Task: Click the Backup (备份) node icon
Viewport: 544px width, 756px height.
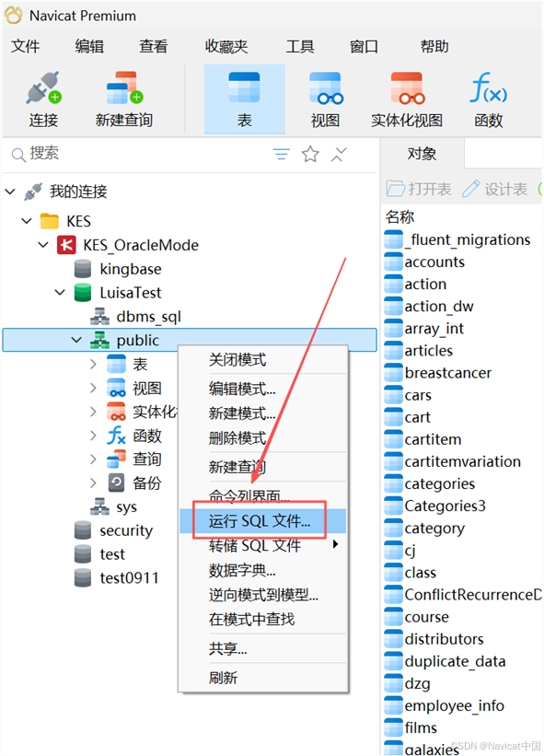Action: [116, 483]
